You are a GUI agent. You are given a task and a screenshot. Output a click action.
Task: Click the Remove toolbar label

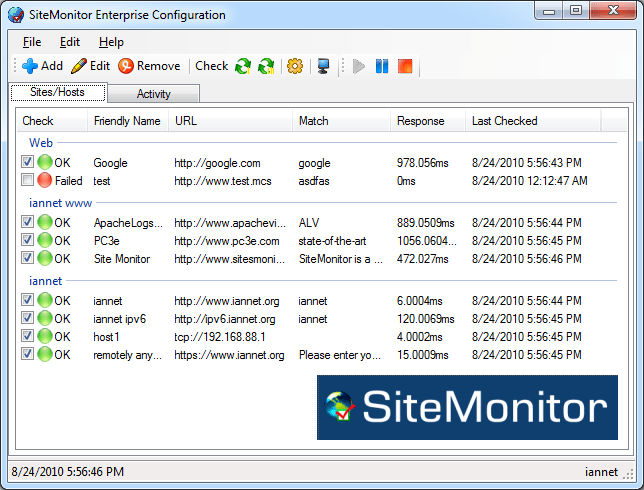[x=159, y=66]
